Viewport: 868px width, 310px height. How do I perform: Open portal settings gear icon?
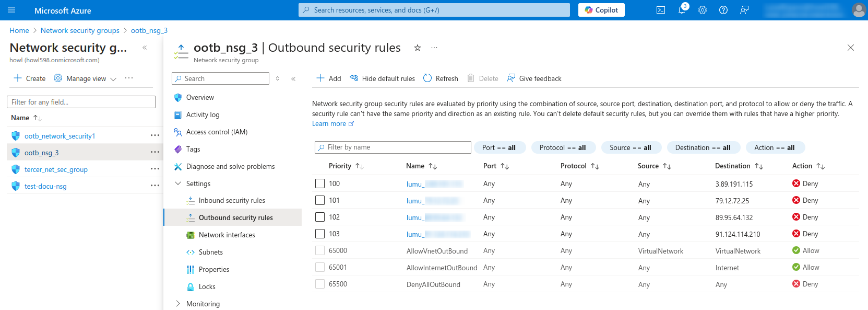(702, 10)
